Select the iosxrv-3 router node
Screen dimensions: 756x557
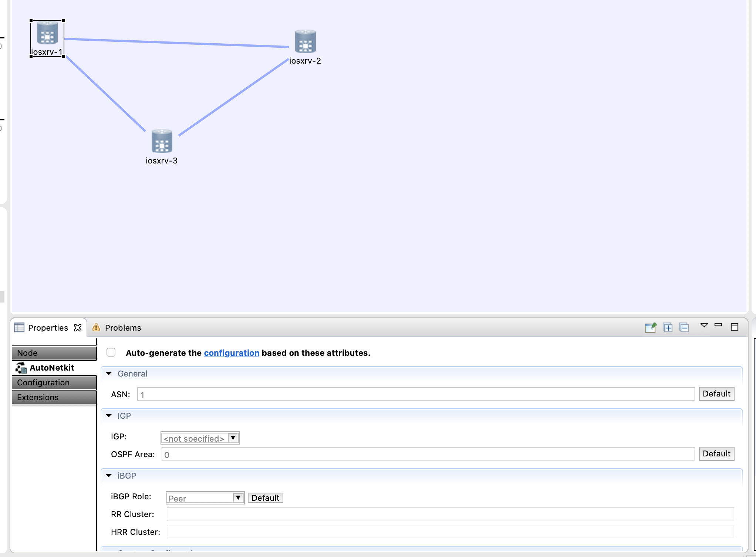pos(162,141)
